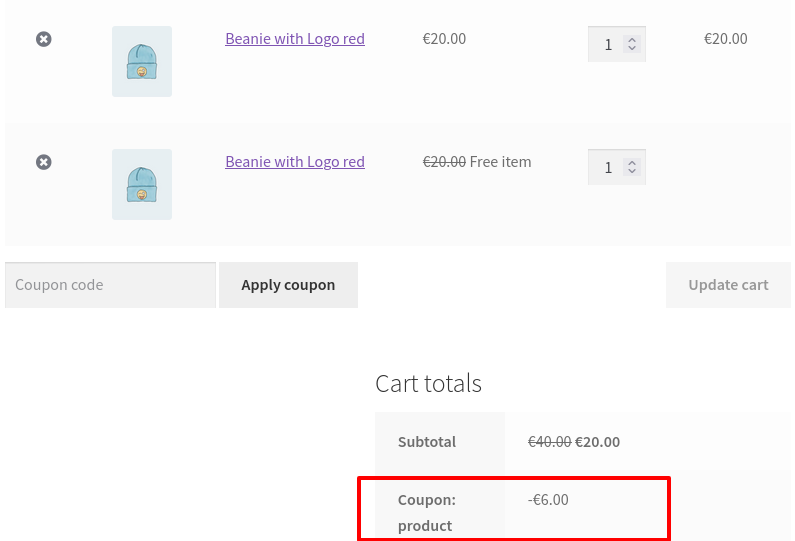Select the free item quantity field

click(x=608, y=167)
